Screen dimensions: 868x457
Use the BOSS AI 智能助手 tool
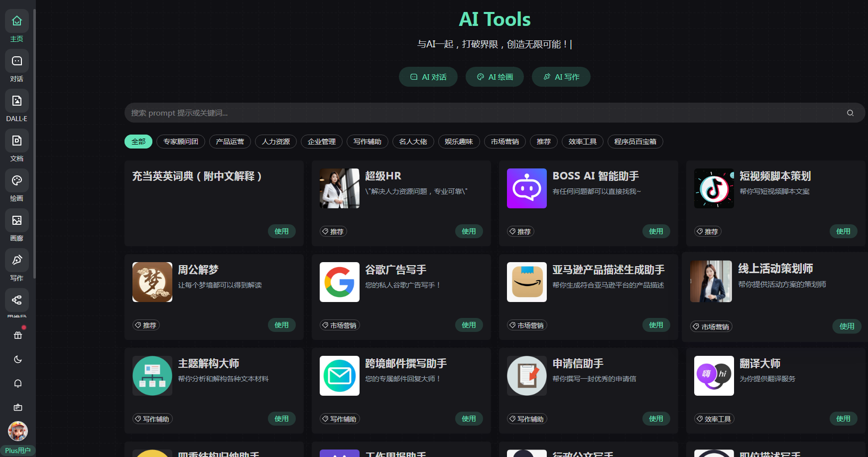pos(656,231)
